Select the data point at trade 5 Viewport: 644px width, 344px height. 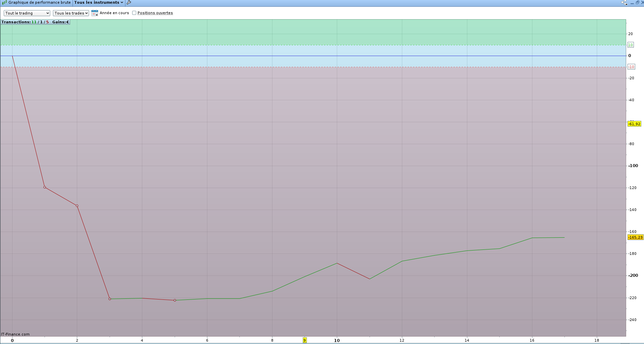(x=175, y=300)
